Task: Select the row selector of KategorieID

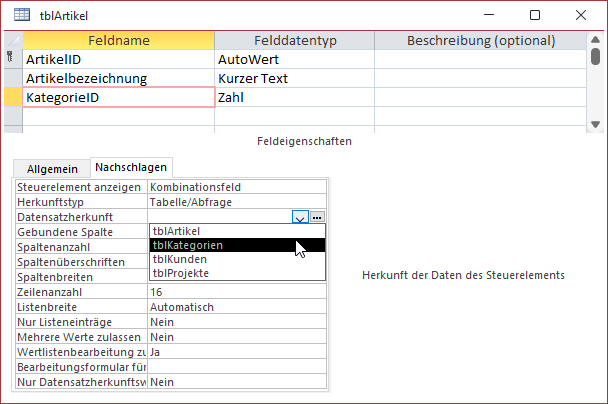Action: 13,97
